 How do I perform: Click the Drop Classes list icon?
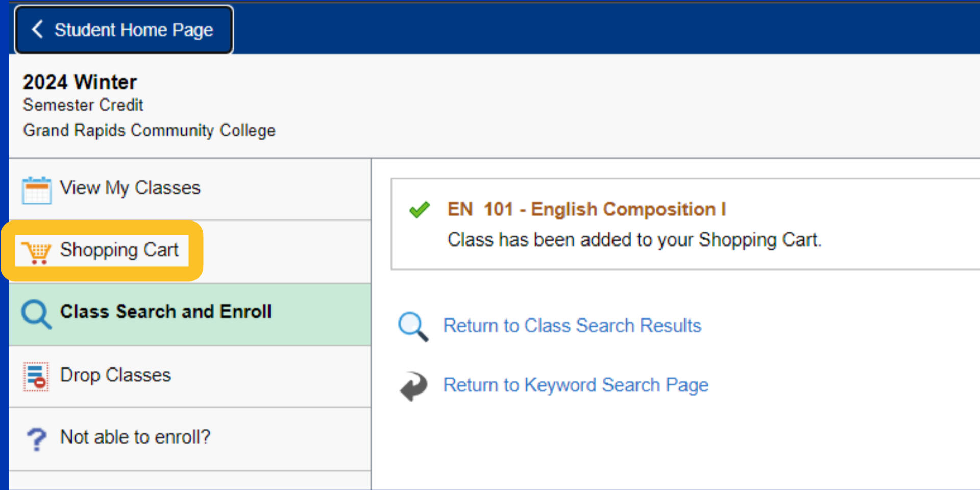tap(36, 377)
